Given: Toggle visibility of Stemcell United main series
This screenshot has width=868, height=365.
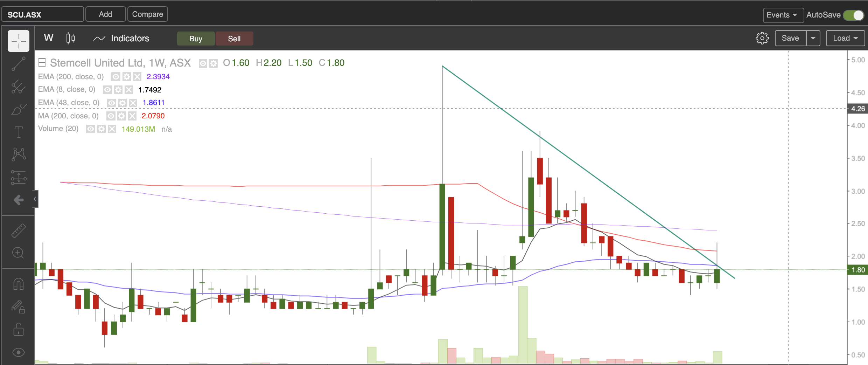Looking at the screenshot, I should tap(203, 63).
